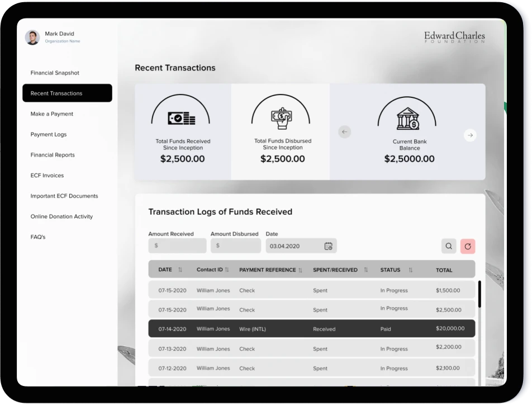Click the left arrow carousel button
The image size is (532, 405).
point(344,132)
